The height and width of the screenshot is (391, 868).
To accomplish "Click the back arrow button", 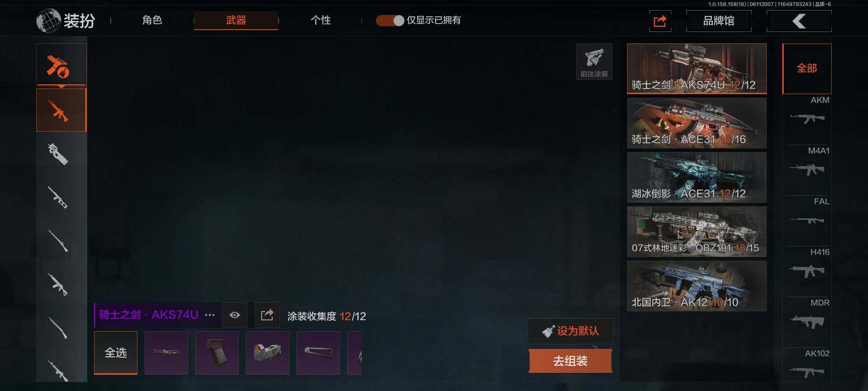I will pos(799,21).
